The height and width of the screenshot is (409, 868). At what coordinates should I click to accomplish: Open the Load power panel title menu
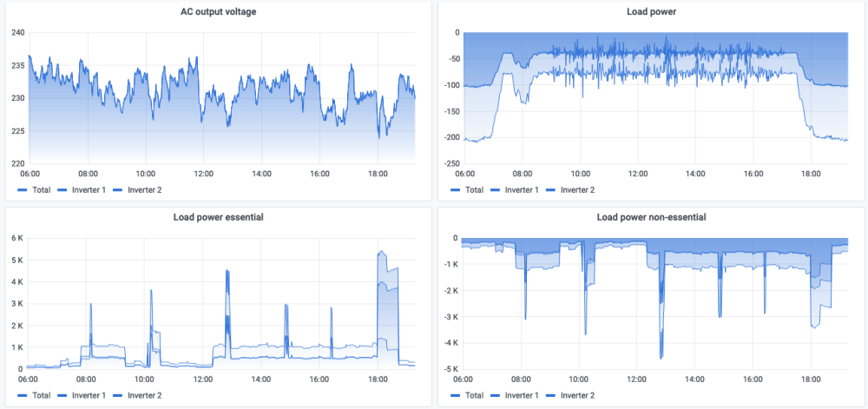coord(651,11)
